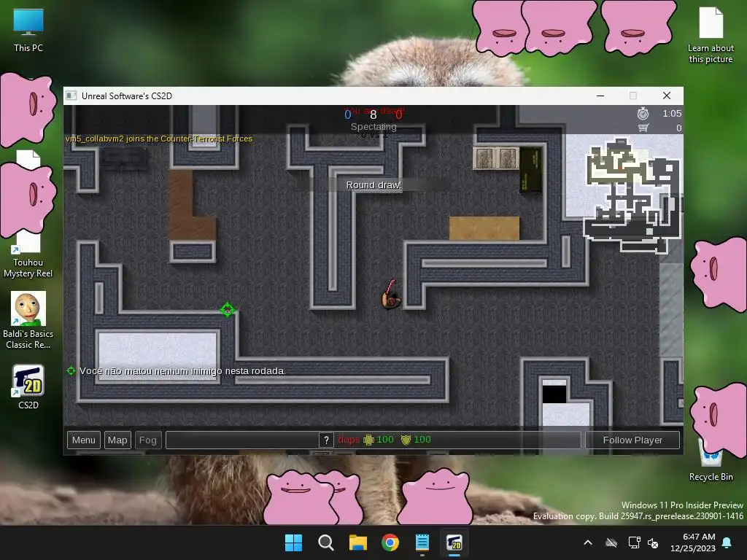Click the green crosshair marker on the map

(x=228, y=309)
